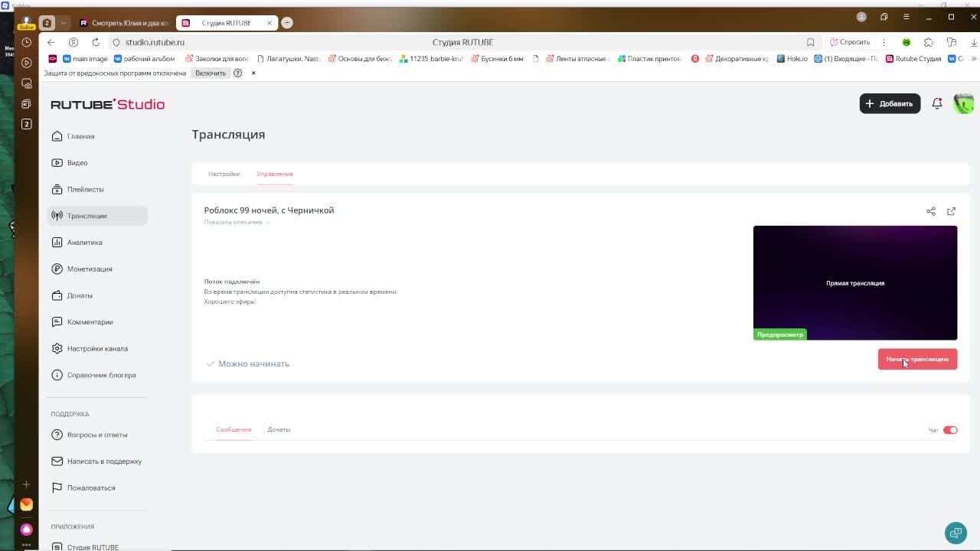Viewport: 980px width, 551px height.
Task: Select the Донаты chat tab
Action: (279, 429)
